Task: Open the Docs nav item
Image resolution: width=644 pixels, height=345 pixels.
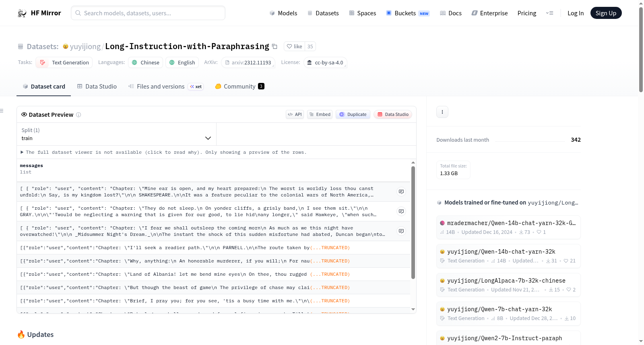Action: coord(451,13)
